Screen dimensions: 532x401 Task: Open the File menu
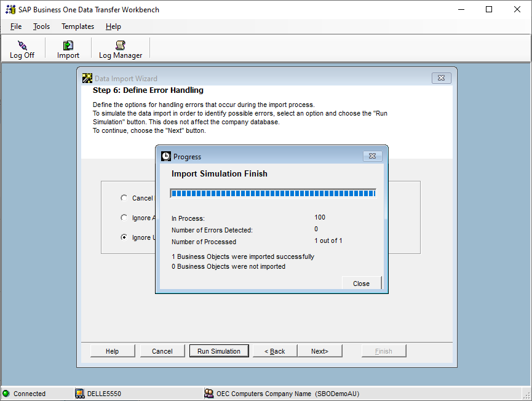(16, 26)
